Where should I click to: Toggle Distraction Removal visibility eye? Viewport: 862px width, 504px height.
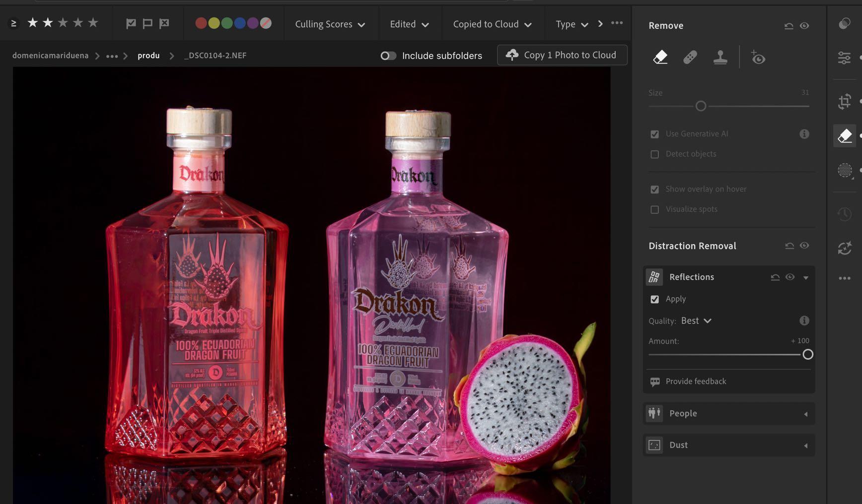click(x=804, y=246)
